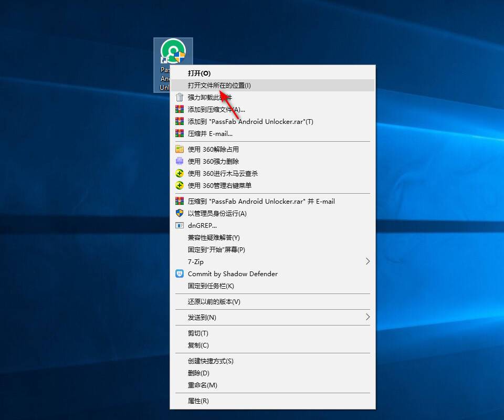Choose 创建快捷方式(S) menu item
The height and width of the screenshot is (420, 504).
coord(211,361)
